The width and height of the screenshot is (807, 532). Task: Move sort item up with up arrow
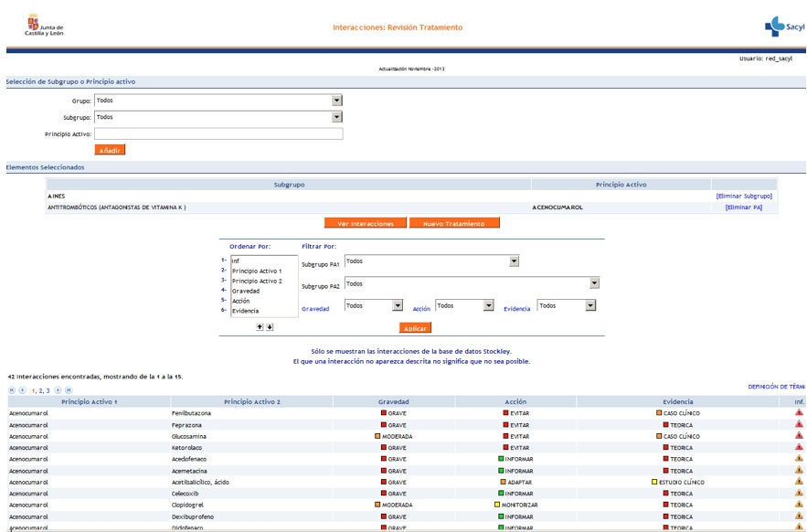pos(260,326)
